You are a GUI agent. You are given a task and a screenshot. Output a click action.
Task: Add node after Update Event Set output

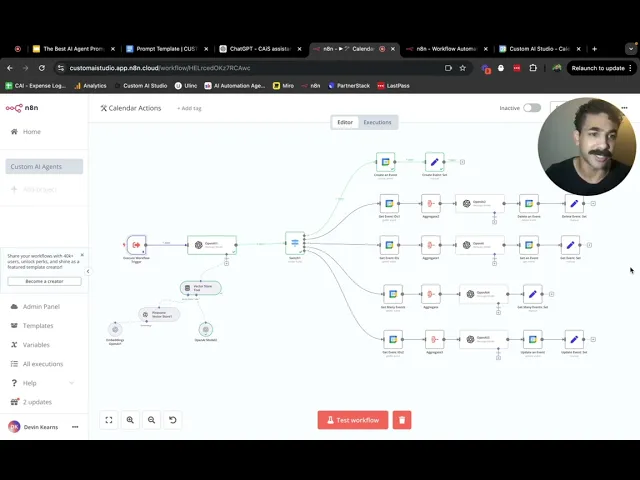(x=593, y=339)
